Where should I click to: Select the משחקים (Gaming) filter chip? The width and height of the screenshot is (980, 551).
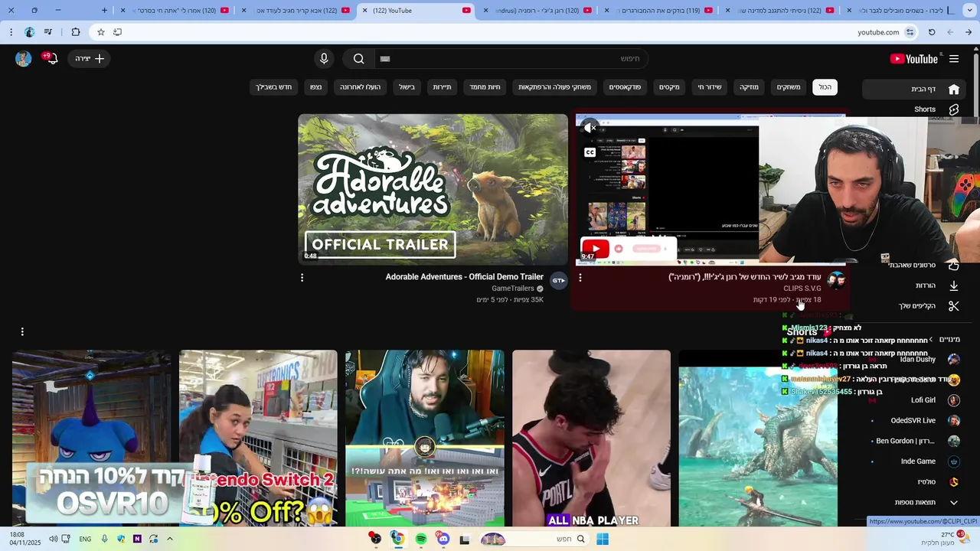(x=789, y=87)
